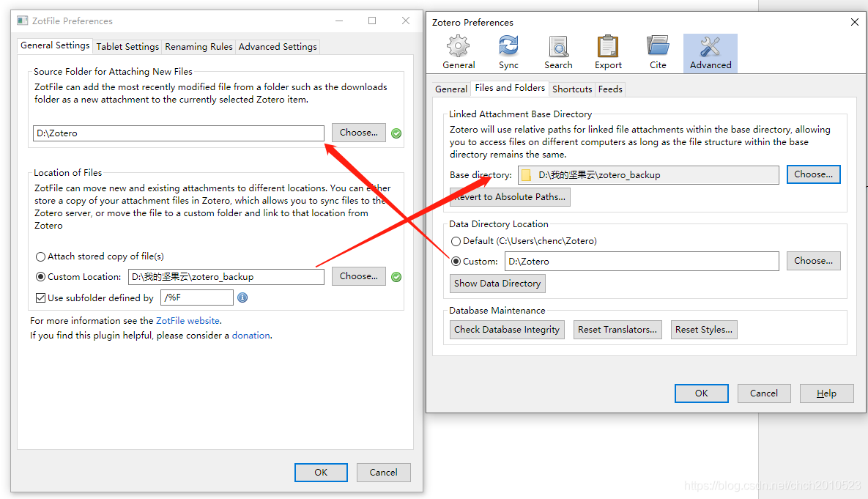This screenshot has width=868, height=499.
Task: Click the ZotFile Custom Location path field
Action: click(x=226, y=277)
